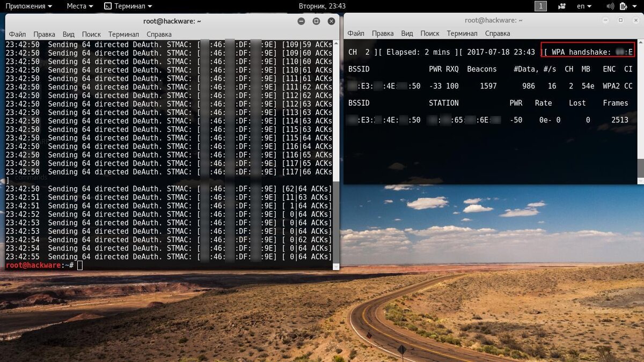
Task: Open the clock showing Вторник, 23:43
Action: point(322,6)
